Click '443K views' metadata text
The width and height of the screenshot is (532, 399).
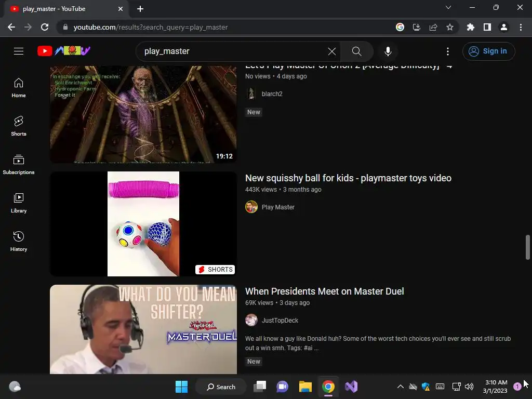(x=261, y=190)
